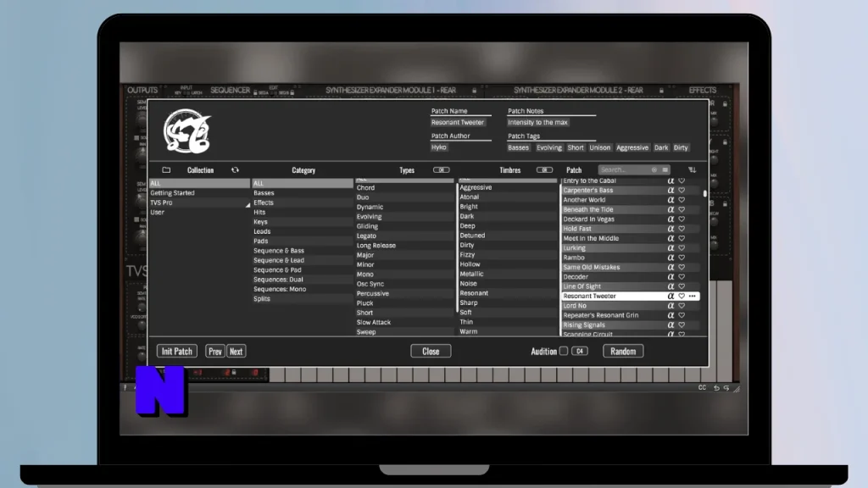Click alpha icon for Decoder patch
Image resolution: width=868 pixels, height=488 pixels.
(x=670, y=277)
